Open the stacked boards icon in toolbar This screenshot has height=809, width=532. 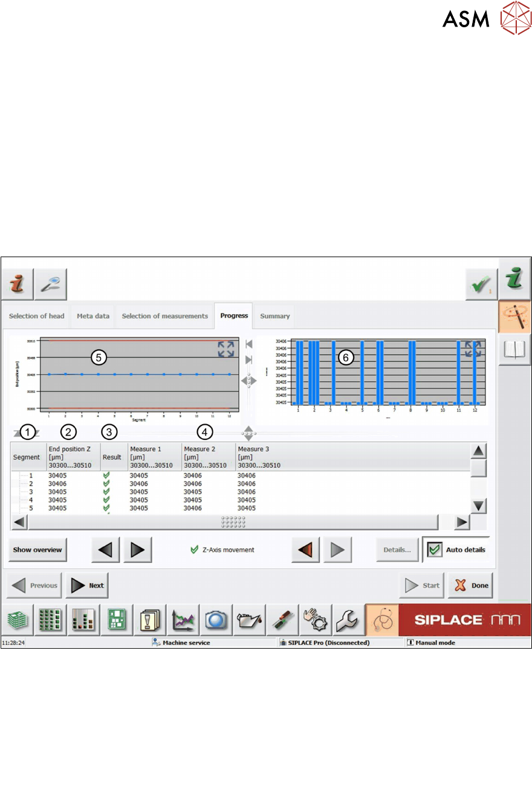[18, 620]
